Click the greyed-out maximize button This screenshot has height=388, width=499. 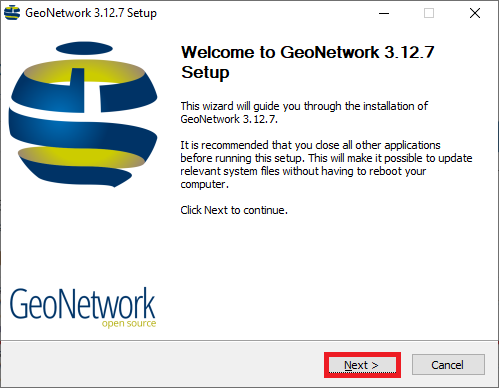tap(429, 13)
